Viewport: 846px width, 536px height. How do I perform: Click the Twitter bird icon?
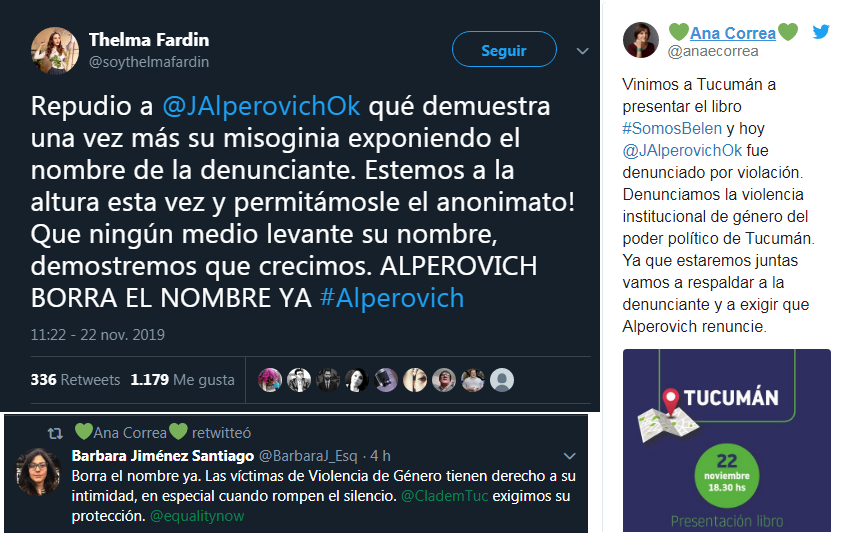pos(821,32)
